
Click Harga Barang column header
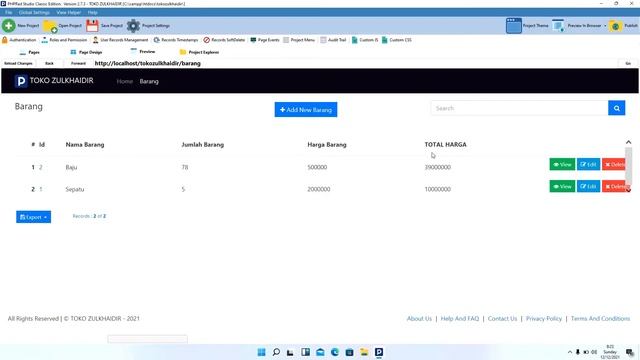(327, 144)
